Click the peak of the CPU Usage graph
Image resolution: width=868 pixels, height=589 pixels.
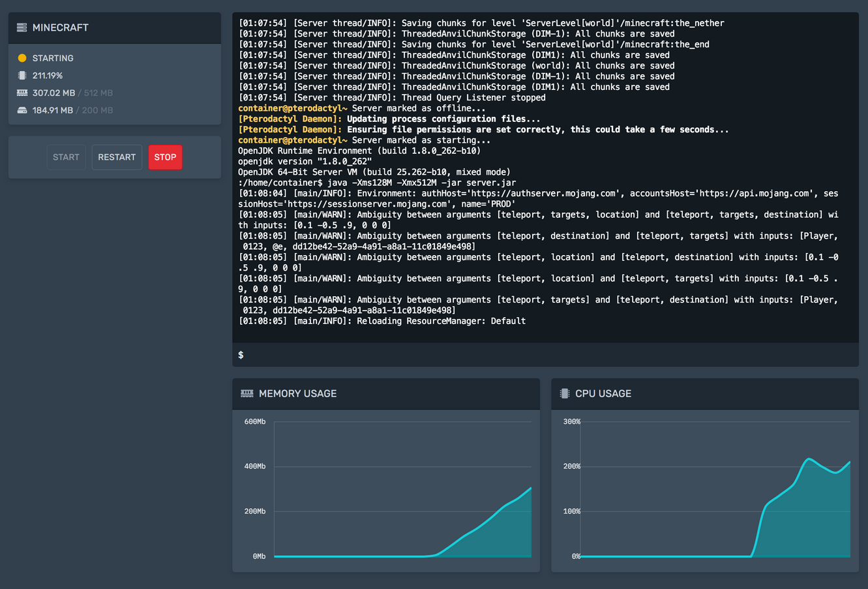(x=809, y=459)
